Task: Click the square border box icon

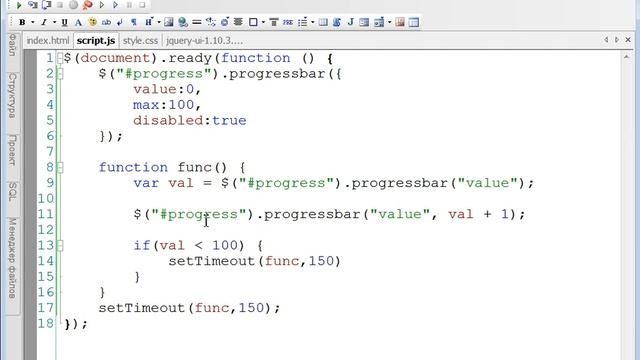Action: (253, 22)
